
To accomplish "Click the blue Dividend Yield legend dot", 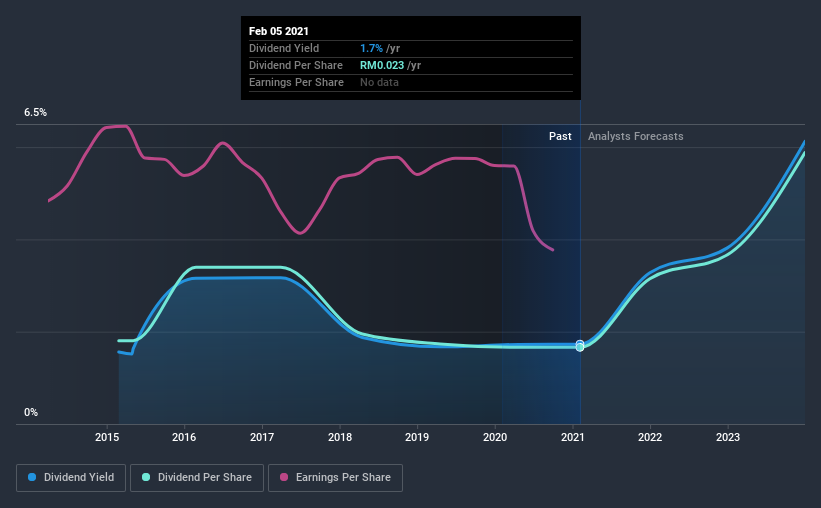I will [32, 477].
